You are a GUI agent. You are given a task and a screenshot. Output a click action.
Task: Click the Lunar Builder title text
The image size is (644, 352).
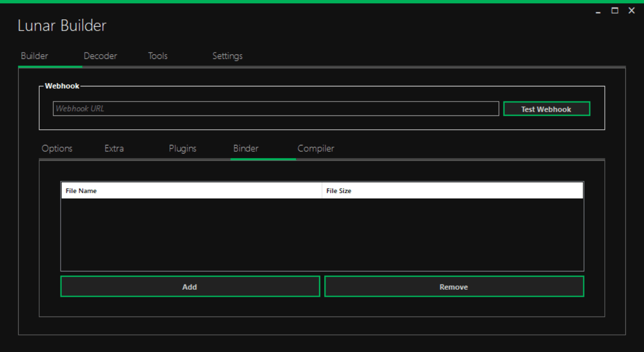[x=62, y=26]
